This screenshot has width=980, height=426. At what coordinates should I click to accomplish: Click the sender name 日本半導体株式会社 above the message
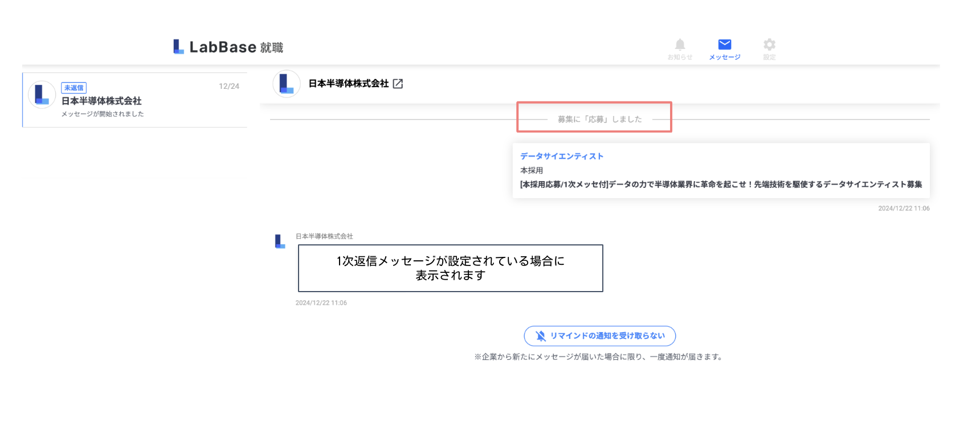pyautogui.click(x=324, y=236)
